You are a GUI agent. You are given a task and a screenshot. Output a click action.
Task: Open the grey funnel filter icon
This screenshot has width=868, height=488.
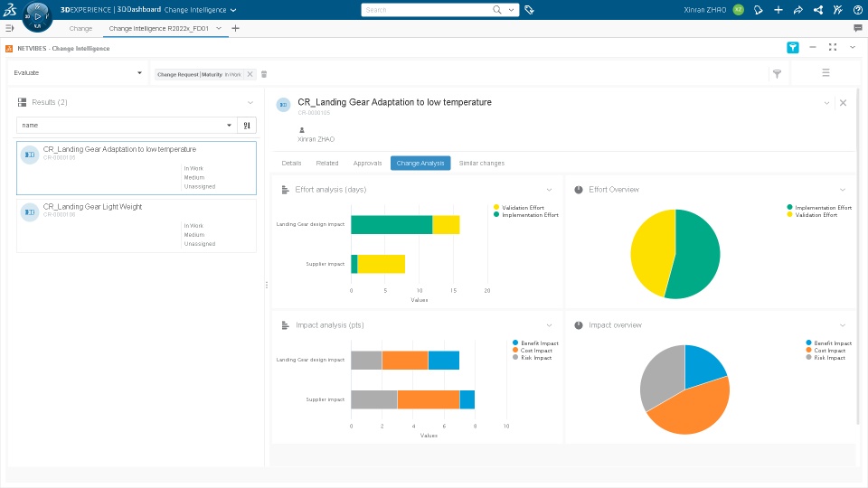[x=778, y=73]
